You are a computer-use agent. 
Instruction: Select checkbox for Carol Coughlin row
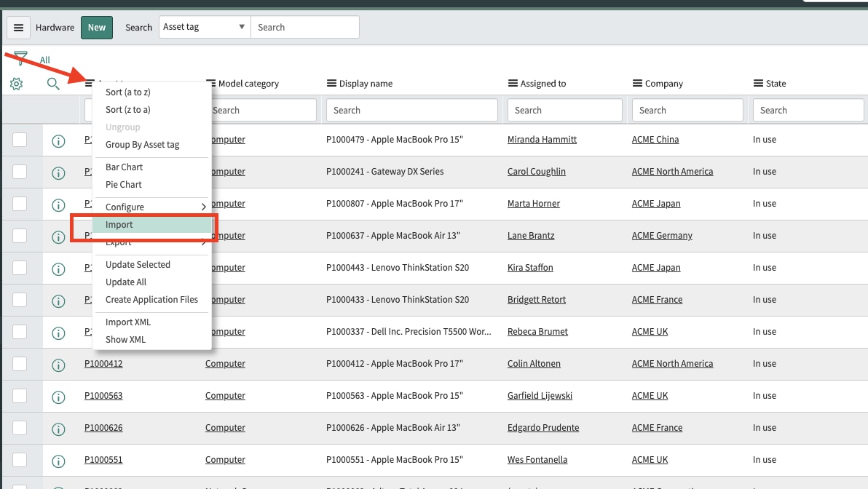click(20, 172)
